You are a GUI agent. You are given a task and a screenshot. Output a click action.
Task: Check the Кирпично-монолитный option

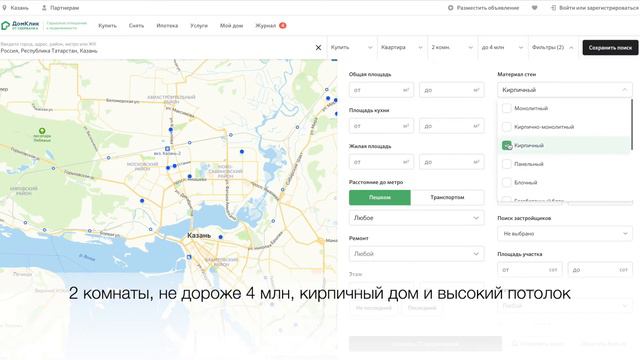[507, 127]
